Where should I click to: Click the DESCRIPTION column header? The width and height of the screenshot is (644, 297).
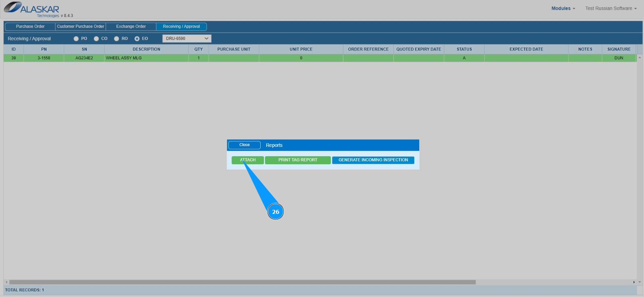[146, 49]
